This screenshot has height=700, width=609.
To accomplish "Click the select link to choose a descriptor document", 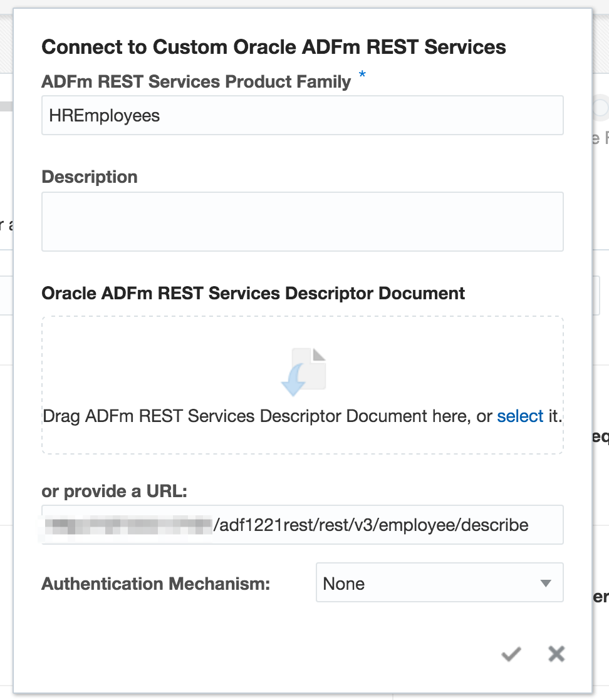I will [521, 416].
